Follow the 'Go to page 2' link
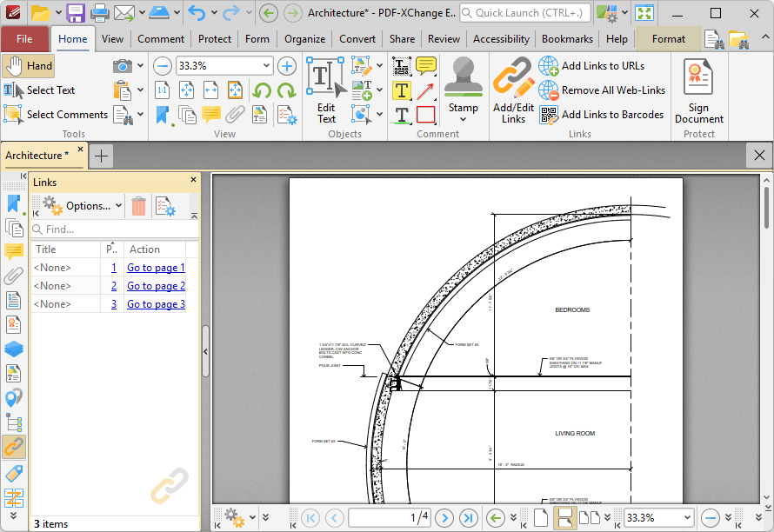The image size is (774, 532). click(x=156, y=286)
